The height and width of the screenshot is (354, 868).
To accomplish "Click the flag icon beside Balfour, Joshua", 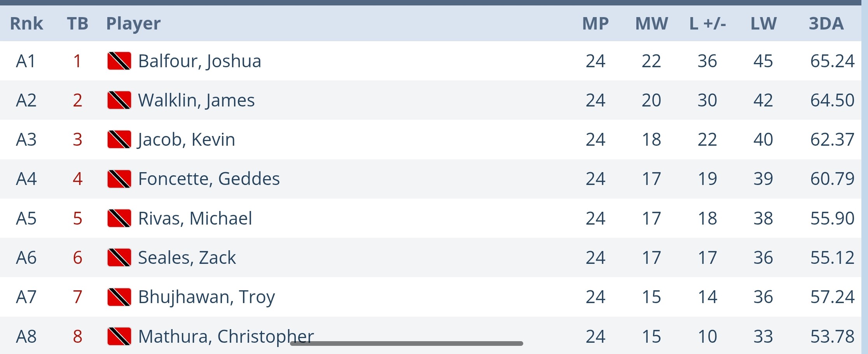I will tap(119, 61).
